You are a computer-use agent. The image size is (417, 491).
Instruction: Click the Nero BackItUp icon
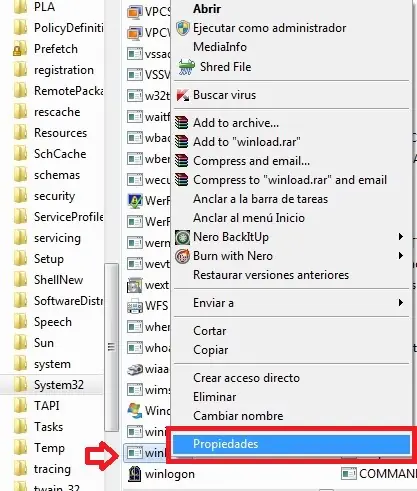(182, 237)
